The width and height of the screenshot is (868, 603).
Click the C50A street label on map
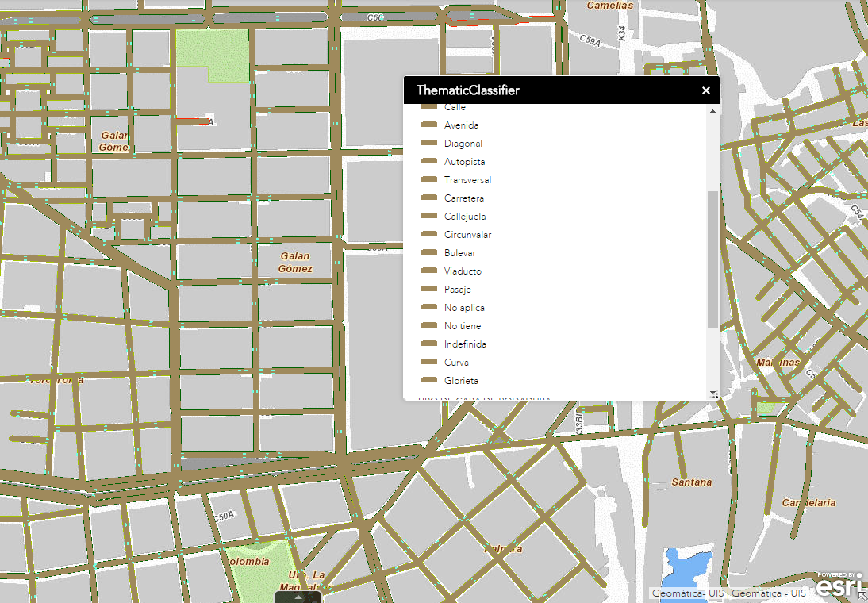pos(225,516)
